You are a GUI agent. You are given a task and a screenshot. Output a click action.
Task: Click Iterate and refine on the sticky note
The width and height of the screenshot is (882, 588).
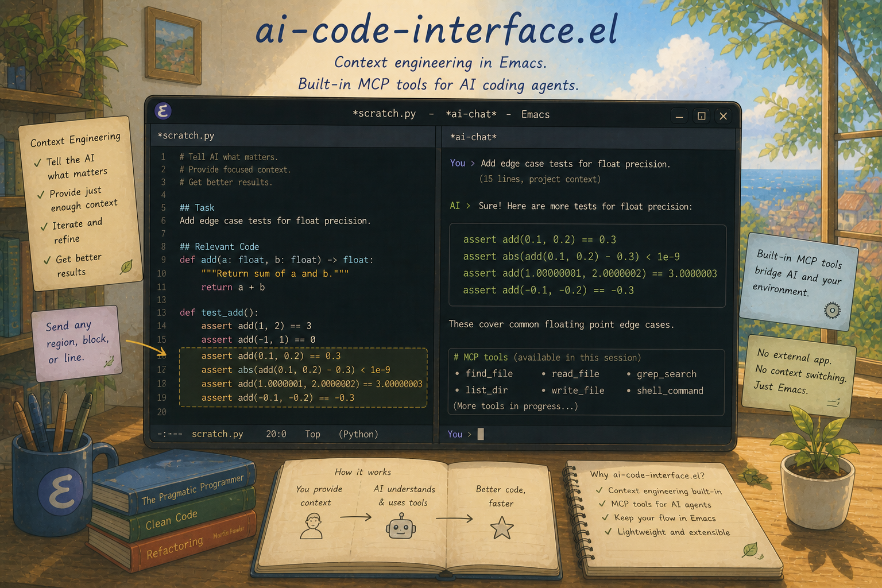(77, 231)
